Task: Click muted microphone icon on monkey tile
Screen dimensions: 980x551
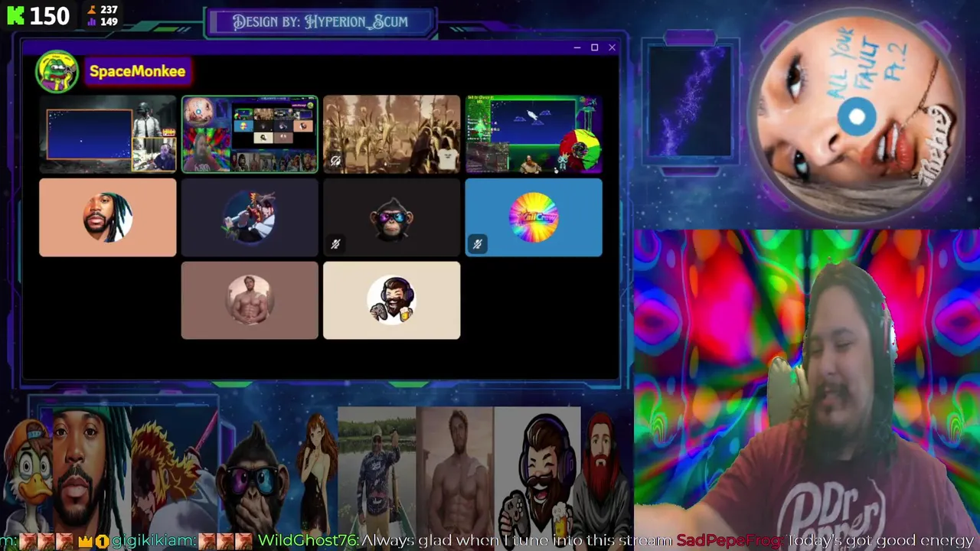Action: pyautogui.click(x=335, y=244)
